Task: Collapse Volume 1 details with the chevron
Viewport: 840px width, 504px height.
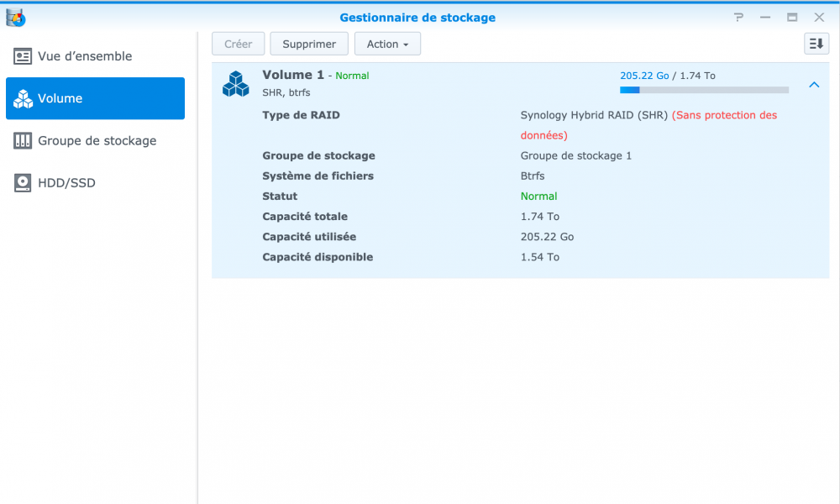Action: click(x=813, y=85)
